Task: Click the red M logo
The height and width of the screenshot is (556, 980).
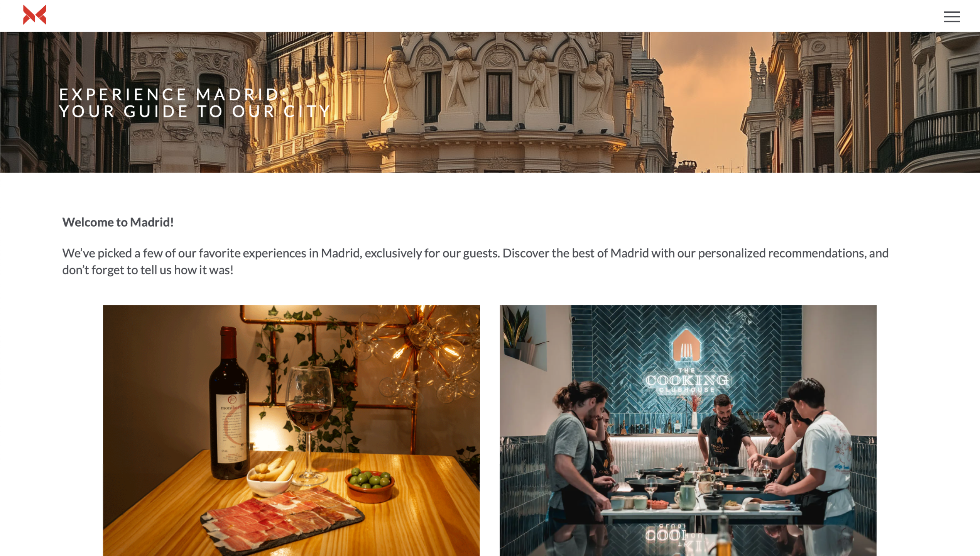Action: pos(35,15)
